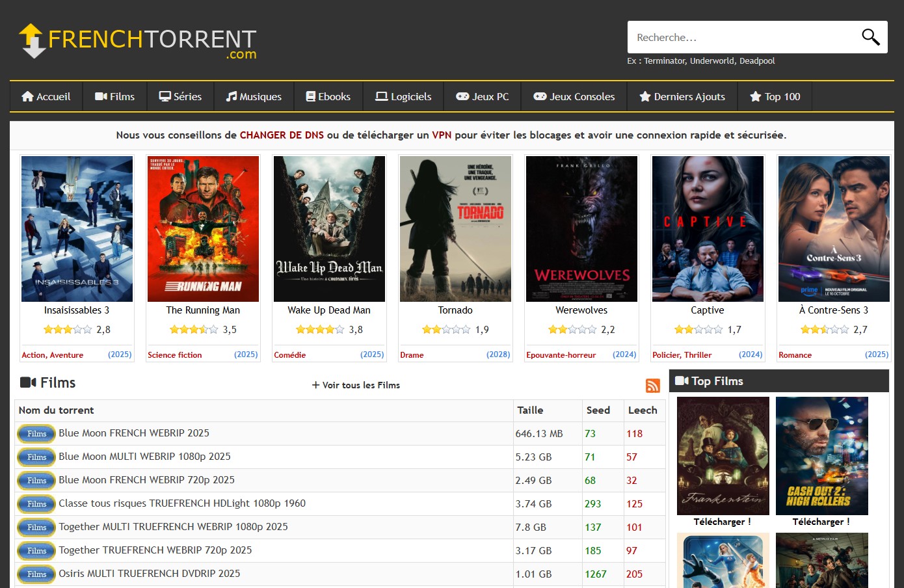Open the Séries menu tab
The width and height of the screenshot is (904, 588).
pyautogui.click(x=180, y=96)
